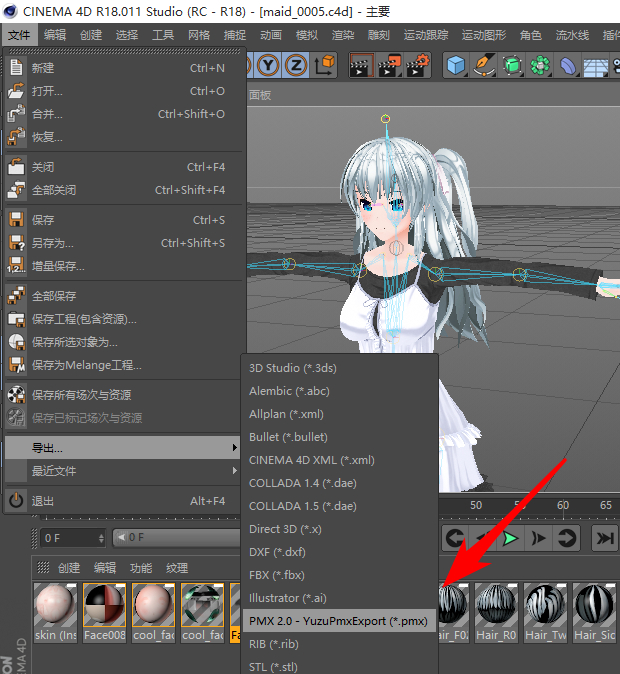Click the 另存为 icon
Screen dimensions: 620x674
(x=16, y=243)
